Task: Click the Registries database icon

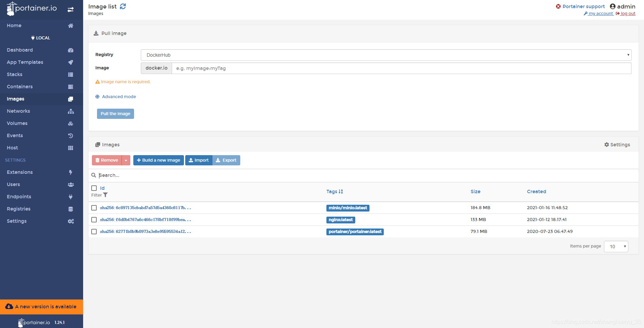Action: (x=71, y=209)
